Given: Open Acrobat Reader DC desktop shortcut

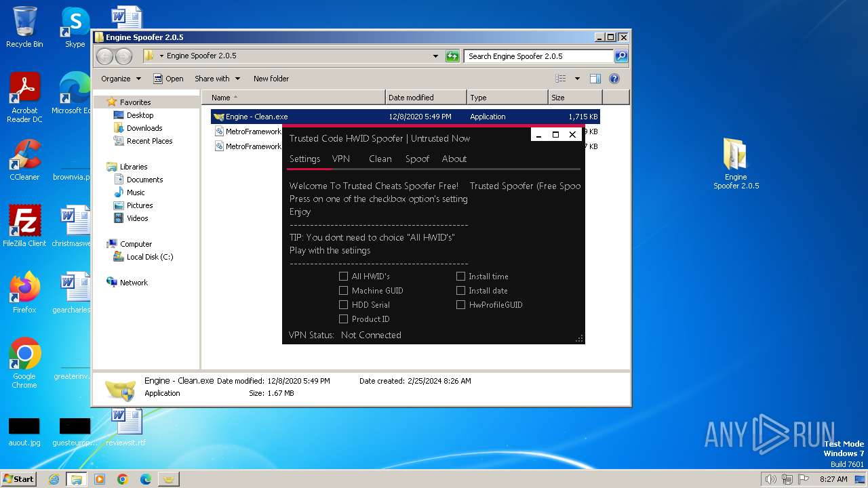Looking at the screenshot, I should (x=24, y=98).
